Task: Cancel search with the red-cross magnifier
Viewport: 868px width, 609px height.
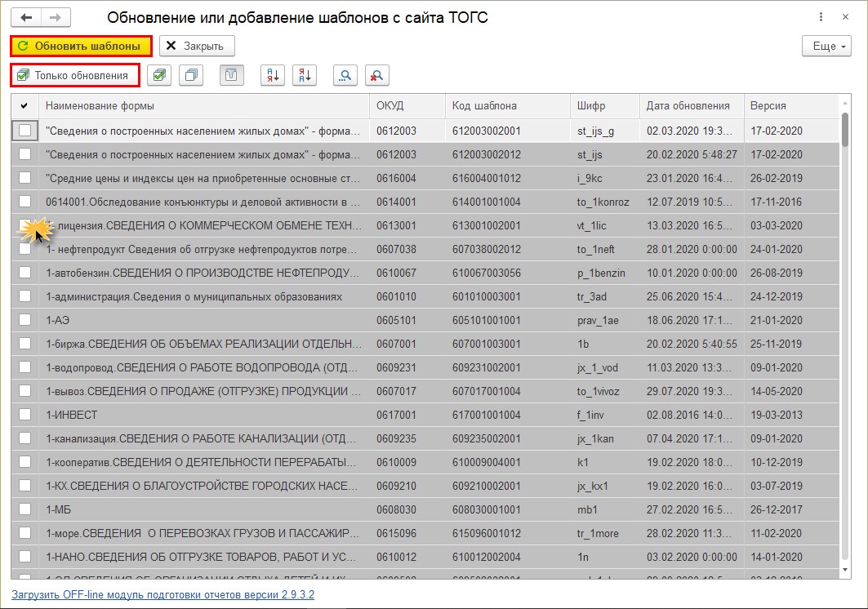Action: pos(377,75)
